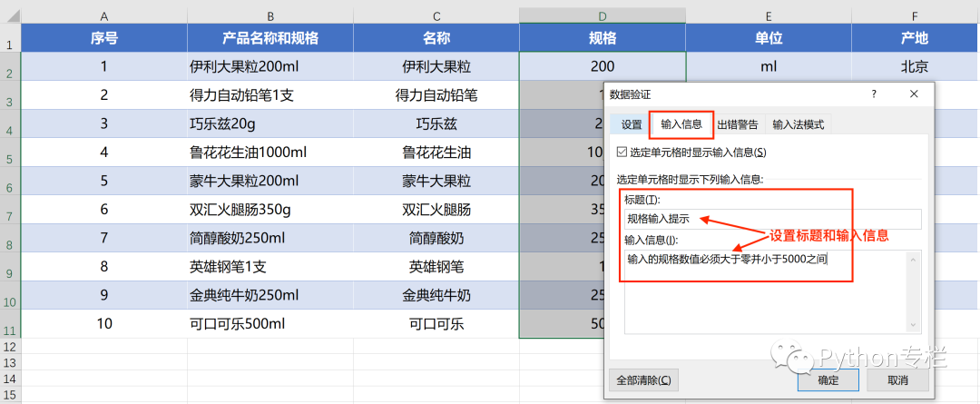Image resolution: width=980 pixels, height=404 pixels.
Task: Select cell 伊利大果粒200ml
Action: point(270,66)
